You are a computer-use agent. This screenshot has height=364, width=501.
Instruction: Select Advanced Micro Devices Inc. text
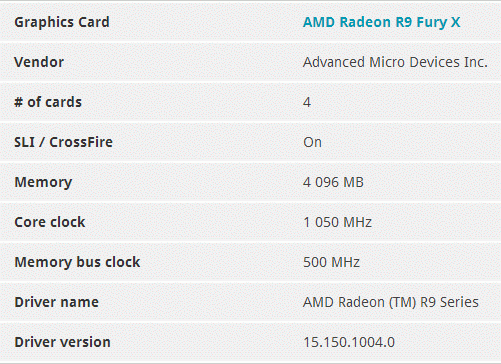[x=395, y=62]
